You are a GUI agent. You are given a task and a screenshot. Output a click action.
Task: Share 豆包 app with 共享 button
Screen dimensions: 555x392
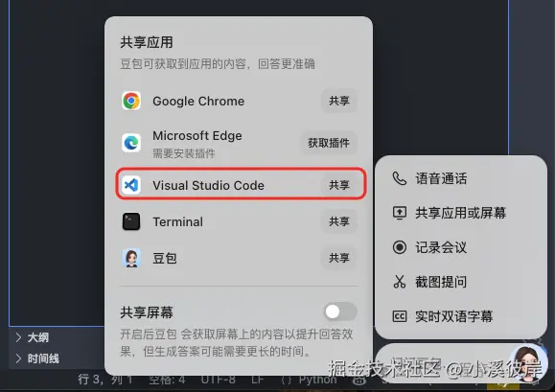pyautogui.click(x=339, y=258)
